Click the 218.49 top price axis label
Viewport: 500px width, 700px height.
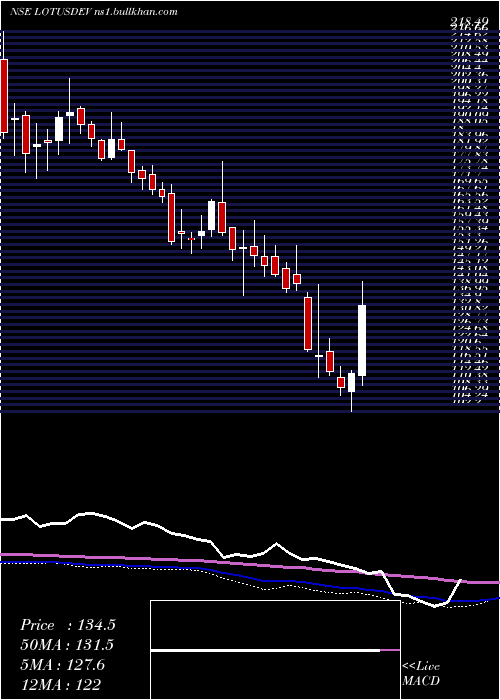(x=471, y=21)
